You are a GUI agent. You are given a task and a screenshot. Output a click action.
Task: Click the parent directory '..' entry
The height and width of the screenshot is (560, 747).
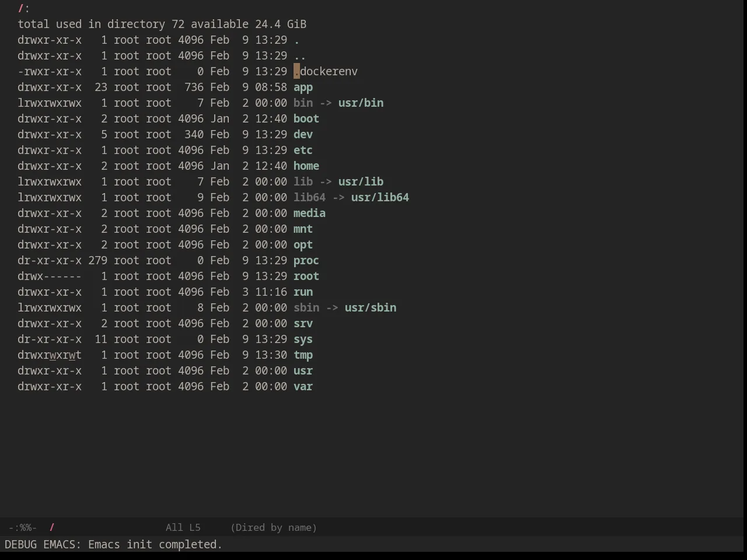point(299,56)
